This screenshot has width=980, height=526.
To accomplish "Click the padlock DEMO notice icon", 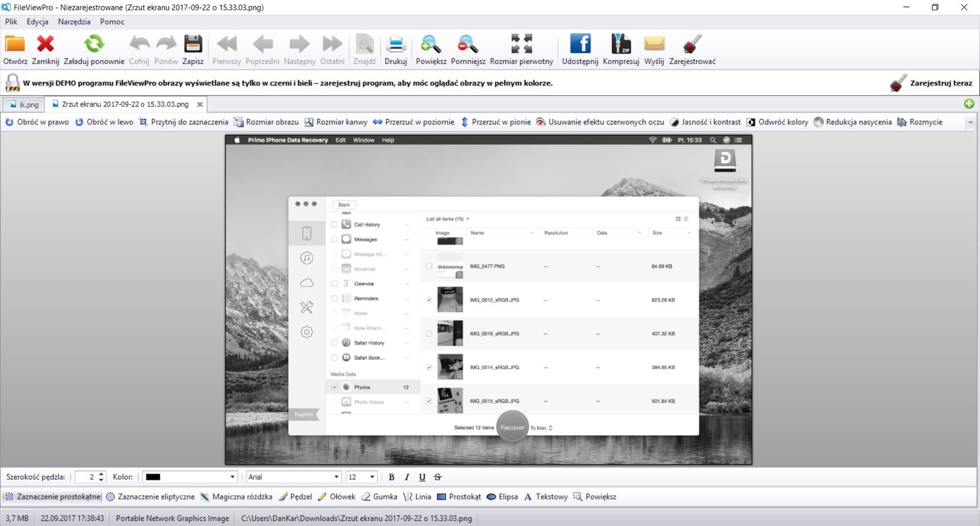I will (12, 83).
